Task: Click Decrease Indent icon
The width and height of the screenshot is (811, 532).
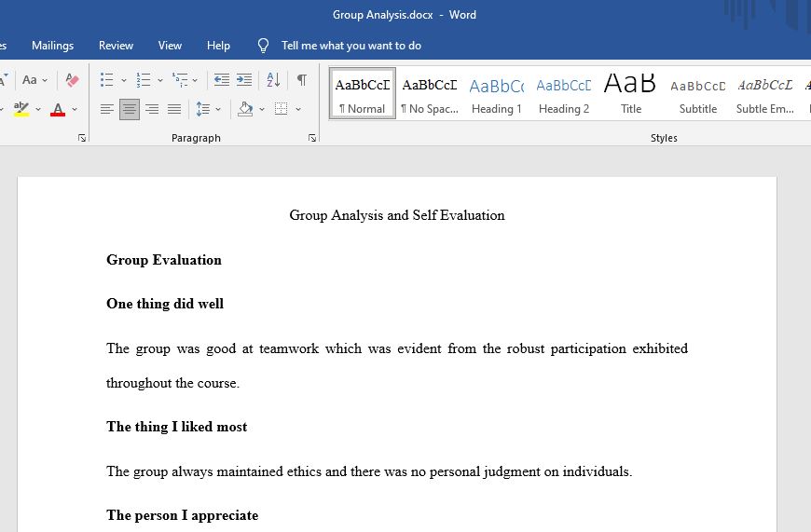Action: 221,80
